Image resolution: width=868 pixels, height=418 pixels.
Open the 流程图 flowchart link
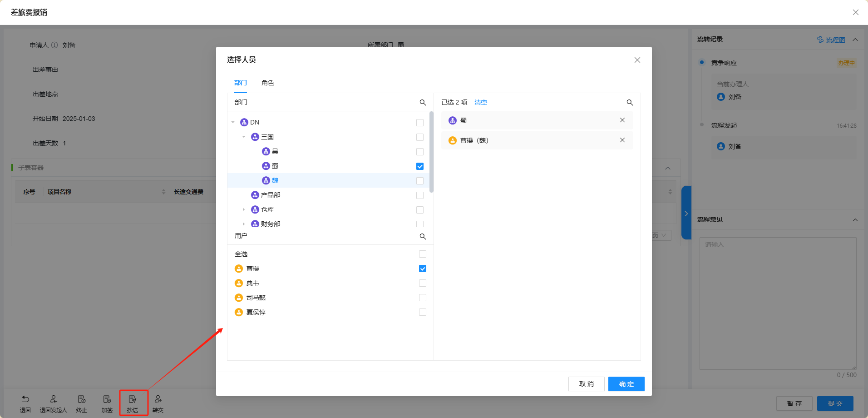click(831, 40)
